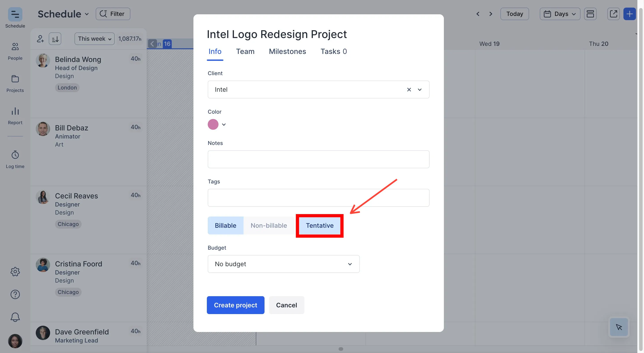644x353 pixels.
Task: Click the pink project color swatch
Action: tap(213, 124)
